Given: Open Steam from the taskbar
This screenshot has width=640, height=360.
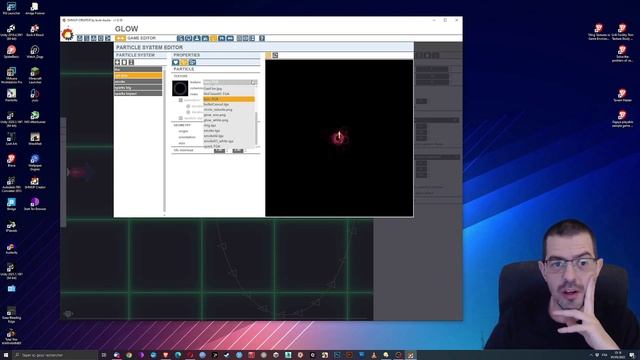Looking at the screenshot, I should tap(227, 355).
